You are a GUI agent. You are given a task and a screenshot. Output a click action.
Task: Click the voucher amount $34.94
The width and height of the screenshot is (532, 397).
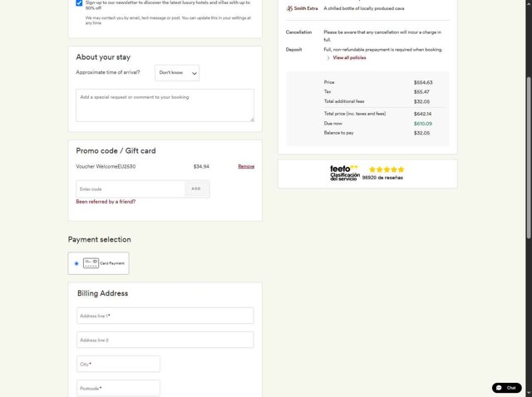[201, 166]
